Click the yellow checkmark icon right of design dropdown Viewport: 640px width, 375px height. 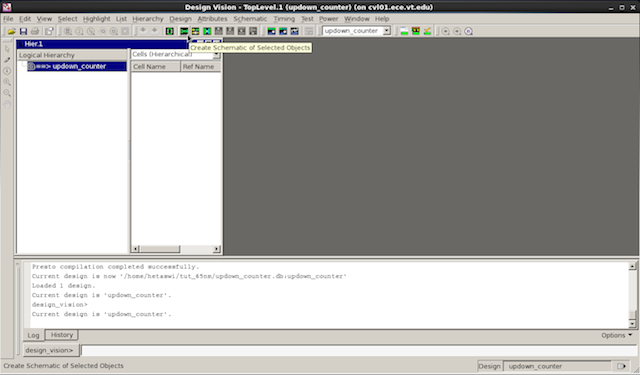[x=427, y=31]
